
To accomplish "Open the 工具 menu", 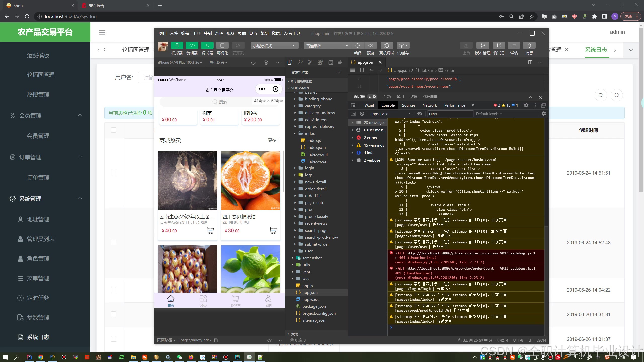I will coord(196,33).
